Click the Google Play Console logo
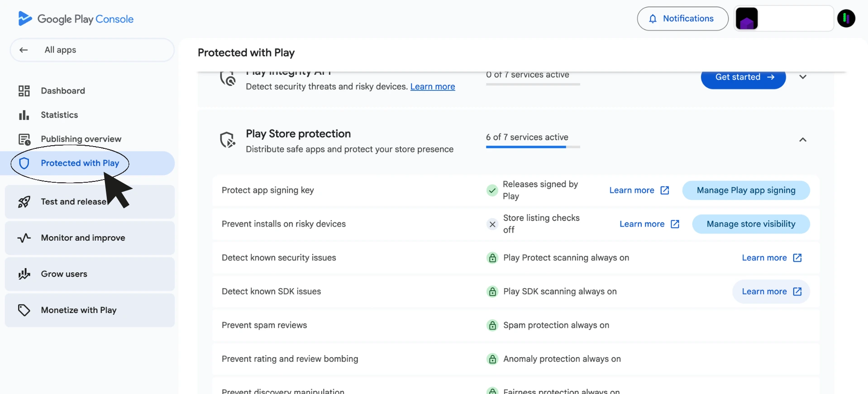The image size is (868, 394). pyautogui.click(x=76, y=19)
